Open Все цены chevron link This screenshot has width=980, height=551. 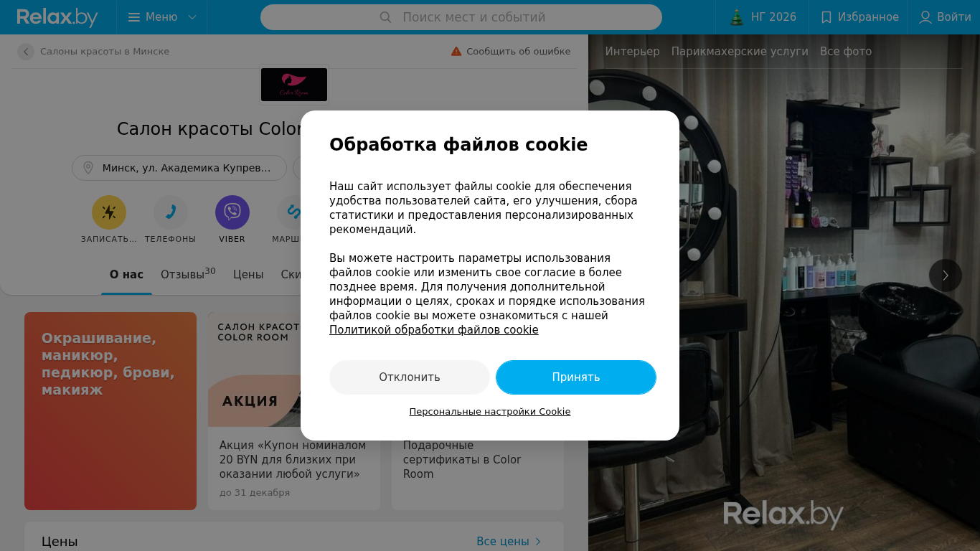538,542
